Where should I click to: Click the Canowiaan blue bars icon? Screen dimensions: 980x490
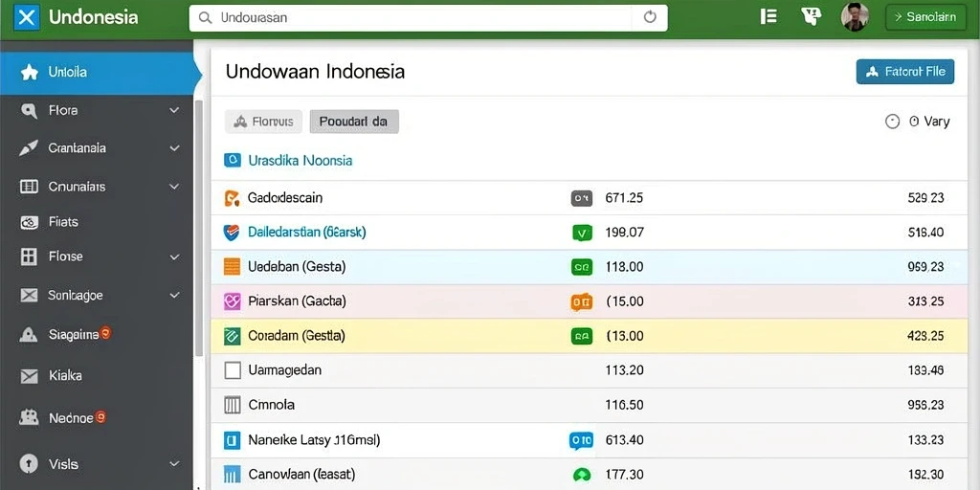pos(232,475)
